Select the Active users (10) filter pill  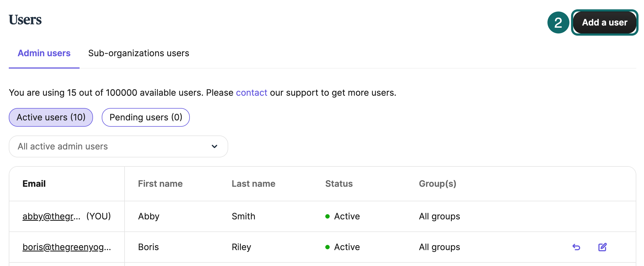click(51, 117)
